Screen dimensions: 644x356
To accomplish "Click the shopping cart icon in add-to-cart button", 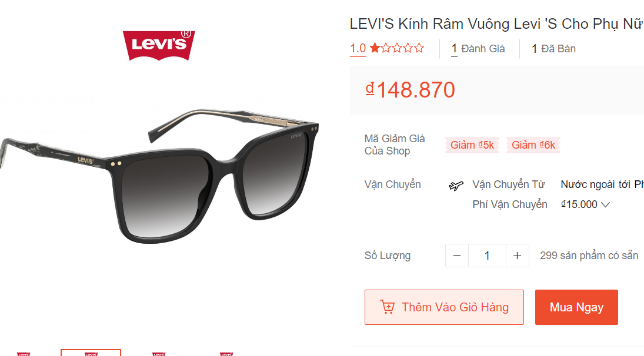I will click(387, 307).
